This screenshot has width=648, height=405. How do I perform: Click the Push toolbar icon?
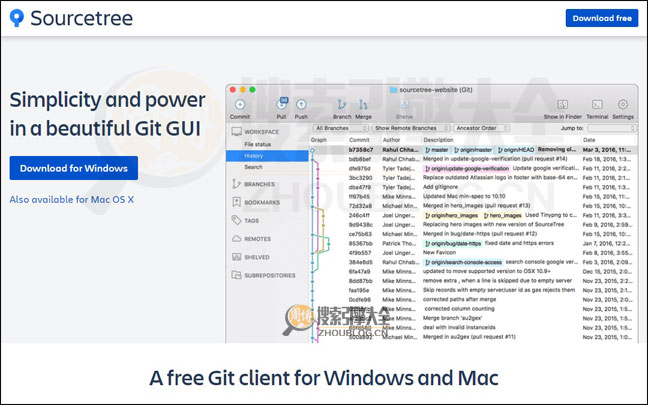coord(301,105)
